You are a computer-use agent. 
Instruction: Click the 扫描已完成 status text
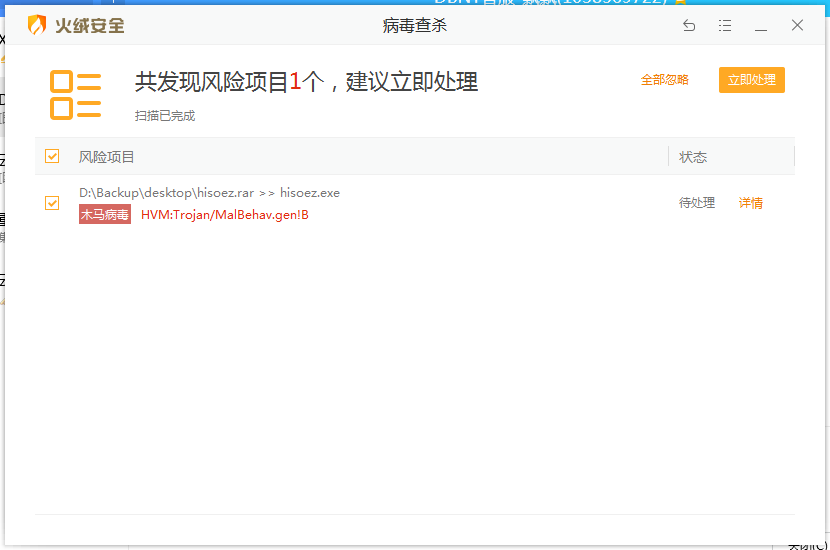tap(165, 116)
